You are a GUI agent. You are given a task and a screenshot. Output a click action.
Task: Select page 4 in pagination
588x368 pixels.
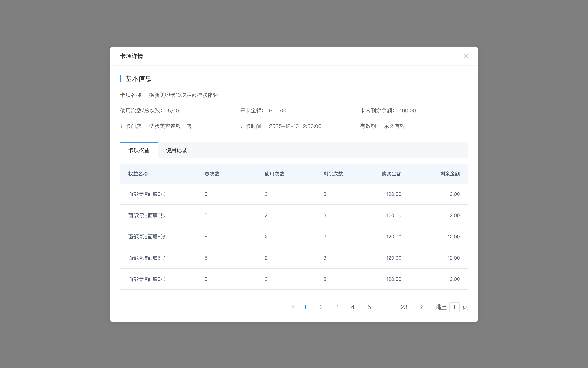[x=353, y=307]
